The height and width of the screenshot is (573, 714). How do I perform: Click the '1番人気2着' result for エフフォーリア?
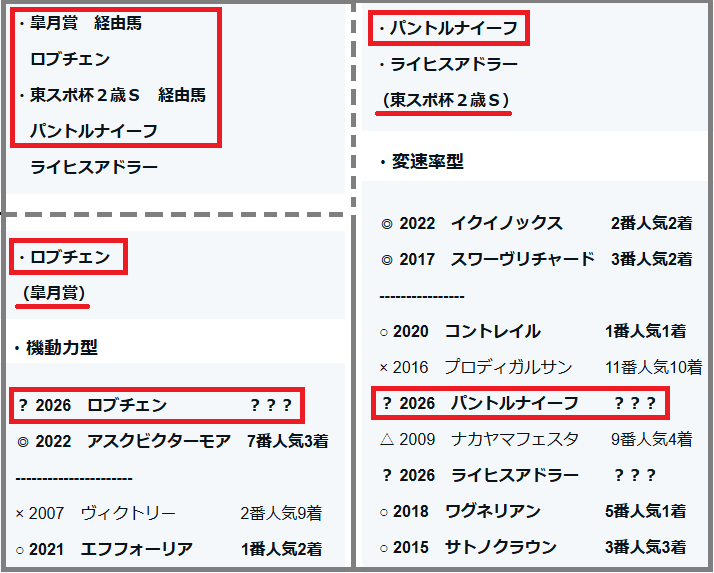tap(281, 549)
